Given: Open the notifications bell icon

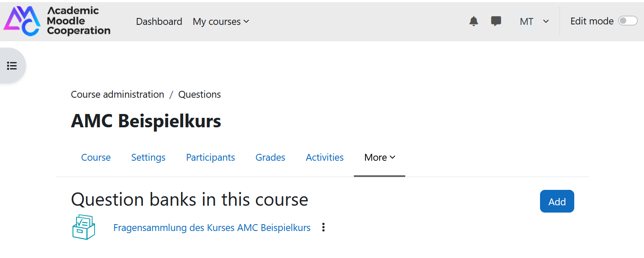Looking at the screenshot, I should [x=473, y=21].
